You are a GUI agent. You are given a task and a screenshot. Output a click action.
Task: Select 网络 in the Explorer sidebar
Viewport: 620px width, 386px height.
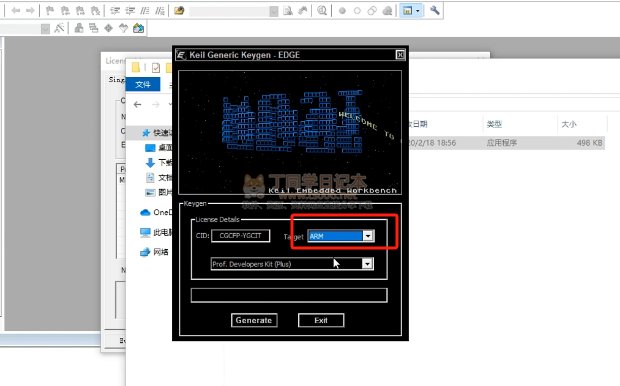tap(155, 252)
